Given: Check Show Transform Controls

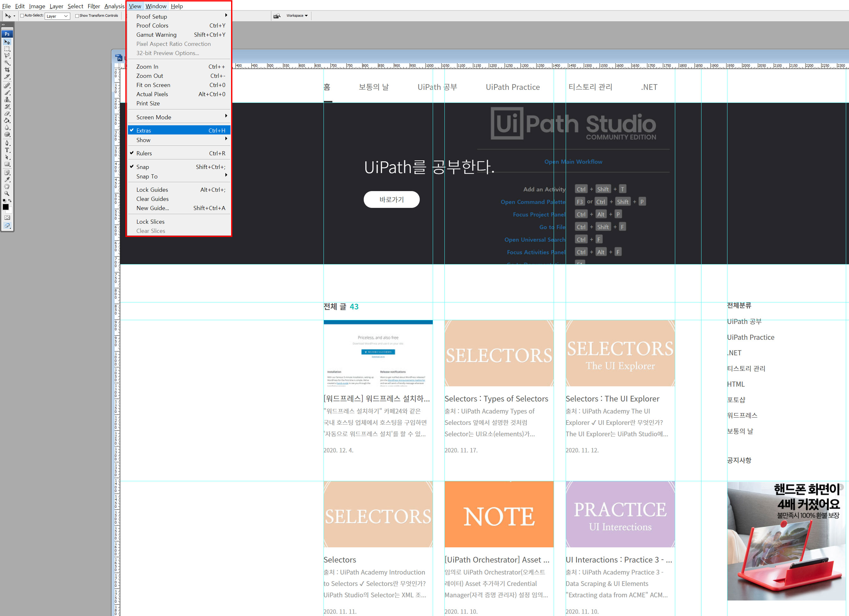Looking at the screenshot, I should [77, 16].
